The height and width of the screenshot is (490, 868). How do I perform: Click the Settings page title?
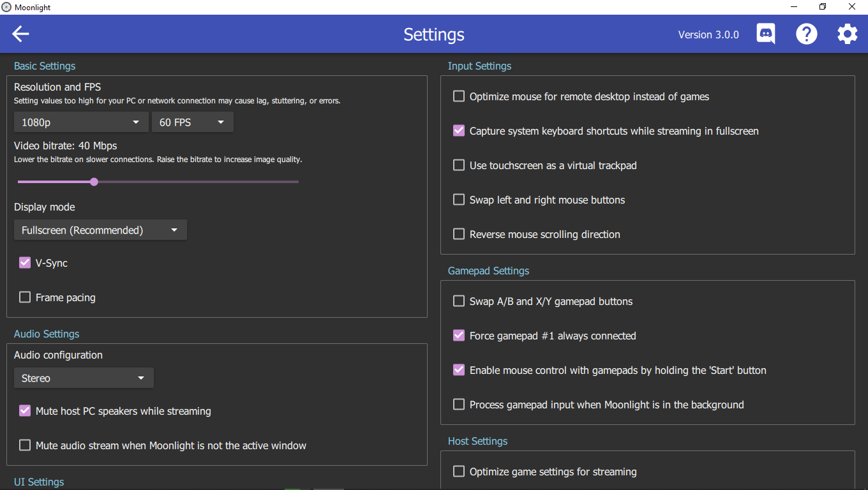tap(434, 34)
